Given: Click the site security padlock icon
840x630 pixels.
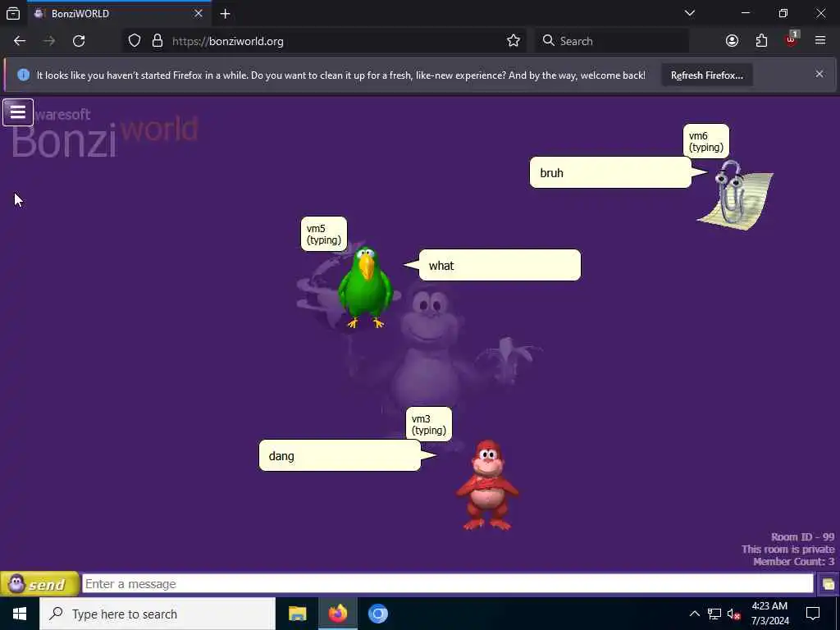Looking at the screenshot, I should tap(157, 41).
